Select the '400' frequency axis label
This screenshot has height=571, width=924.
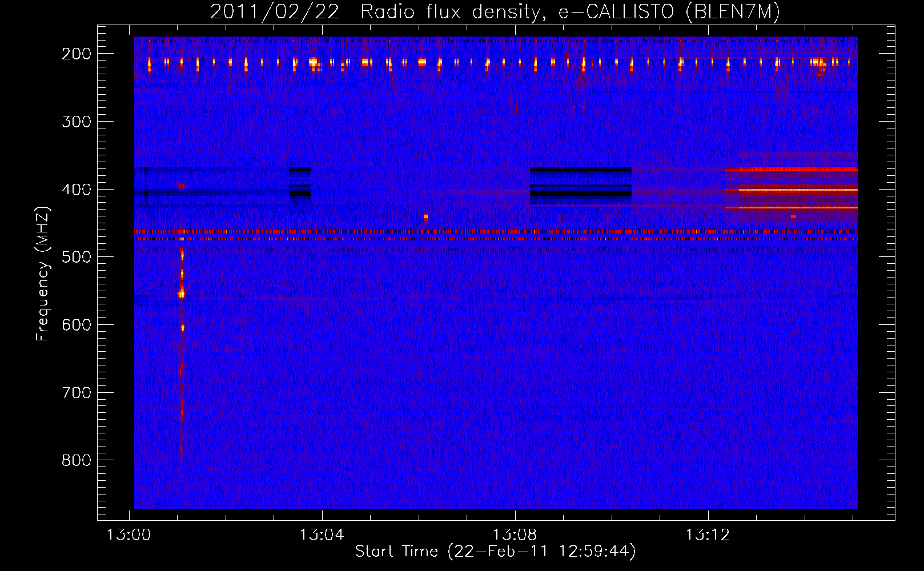coord(77,190)
